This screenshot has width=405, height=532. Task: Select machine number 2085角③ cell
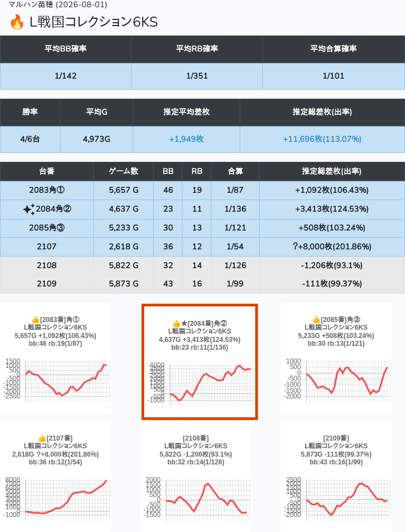(x=47, y=228)
